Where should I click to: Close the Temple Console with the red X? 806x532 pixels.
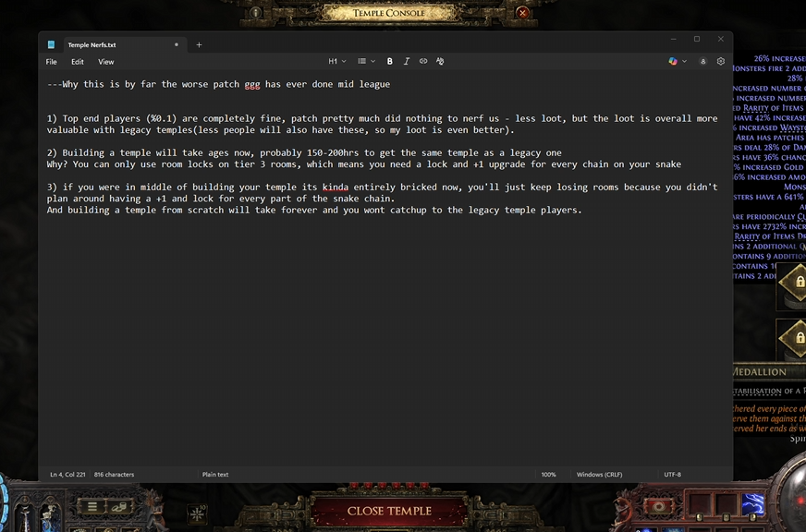point(523,13)
